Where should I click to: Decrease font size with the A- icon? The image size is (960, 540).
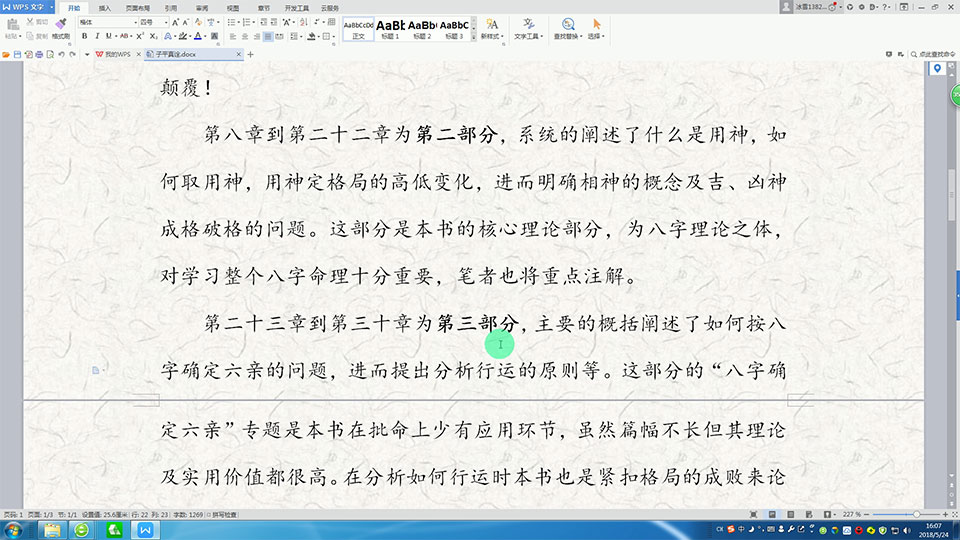[x=186, y=22]
